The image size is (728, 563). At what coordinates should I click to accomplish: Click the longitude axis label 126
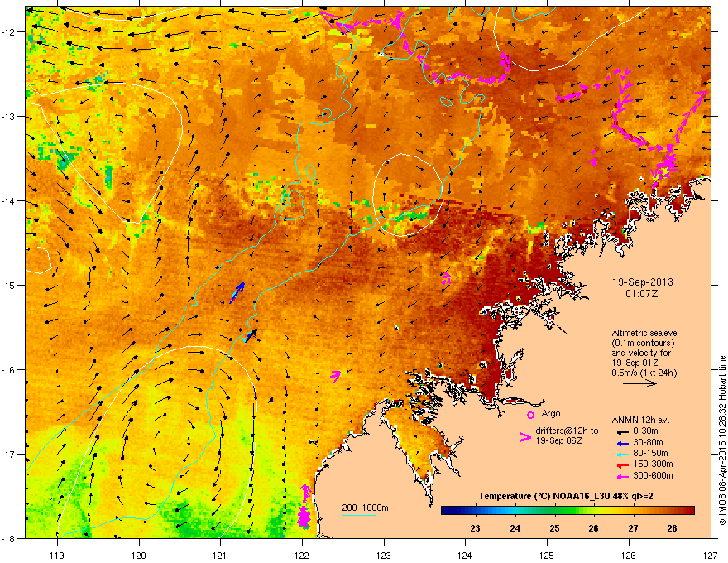[629, 555]
